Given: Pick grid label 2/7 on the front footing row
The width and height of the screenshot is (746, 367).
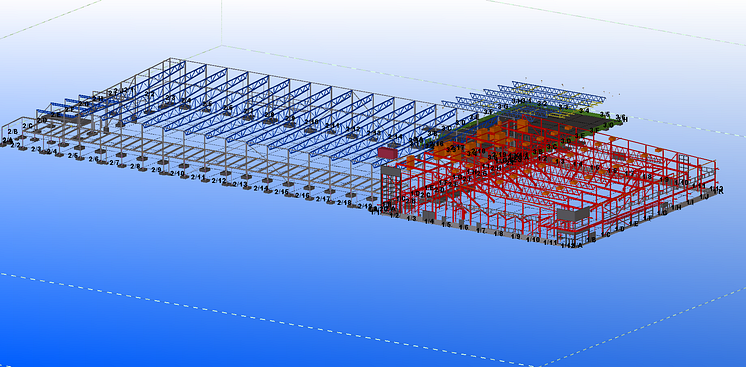Looking at the screenshot, I should pos(114,163).
